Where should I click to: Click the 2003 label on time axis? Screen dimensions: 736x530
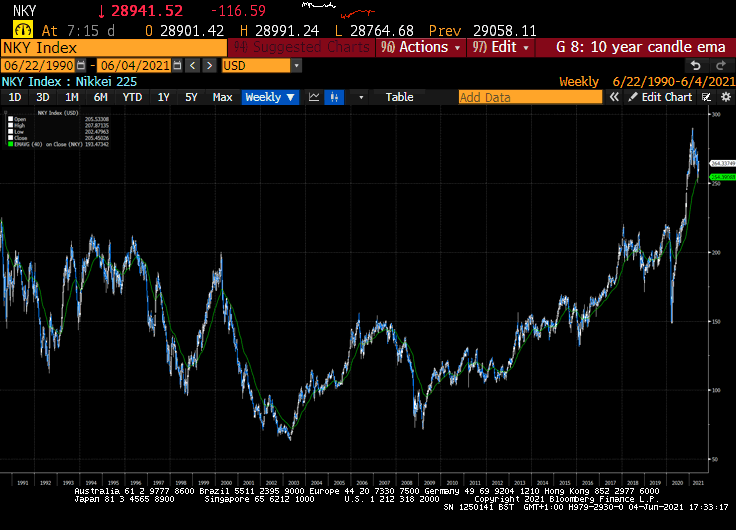click(294, 483)
